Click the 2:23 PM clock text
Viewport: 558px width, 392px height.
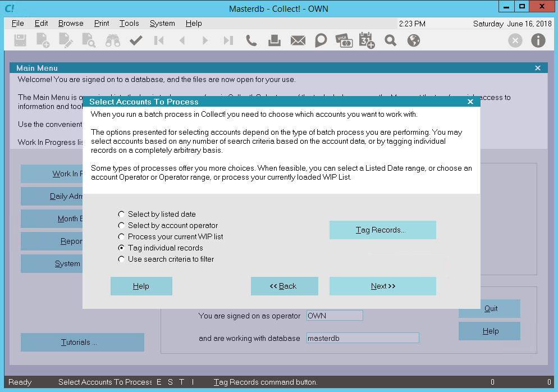tap(412, 24)
